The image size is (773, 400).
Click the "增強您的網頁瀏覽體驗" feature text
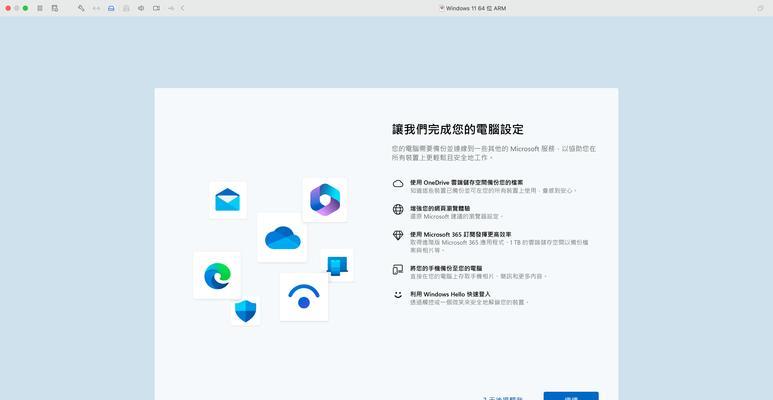440,209
